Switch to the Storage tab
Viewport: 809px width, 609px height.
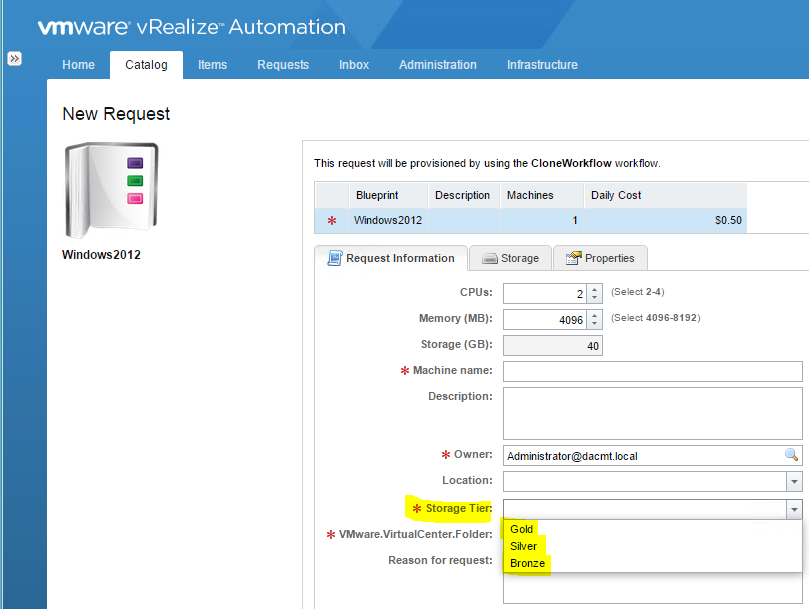pos(511,258)
